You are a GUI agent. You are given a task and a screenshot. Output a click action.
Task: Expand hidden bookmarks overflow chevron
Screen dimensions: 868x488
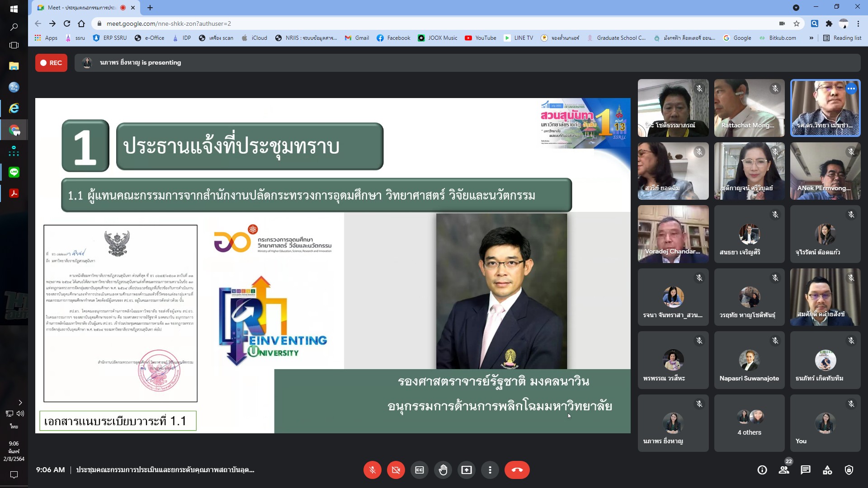coord(811,38)
